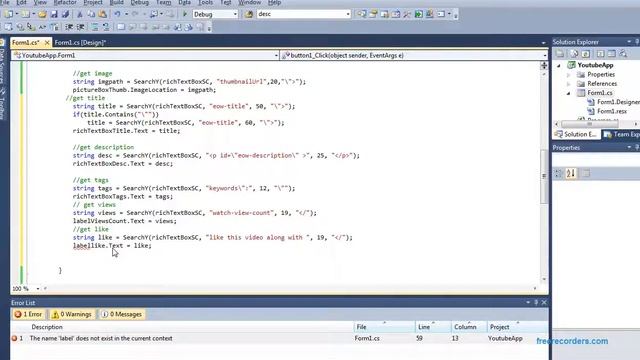
Task: Open the Build menu
Action: (116, 2)
